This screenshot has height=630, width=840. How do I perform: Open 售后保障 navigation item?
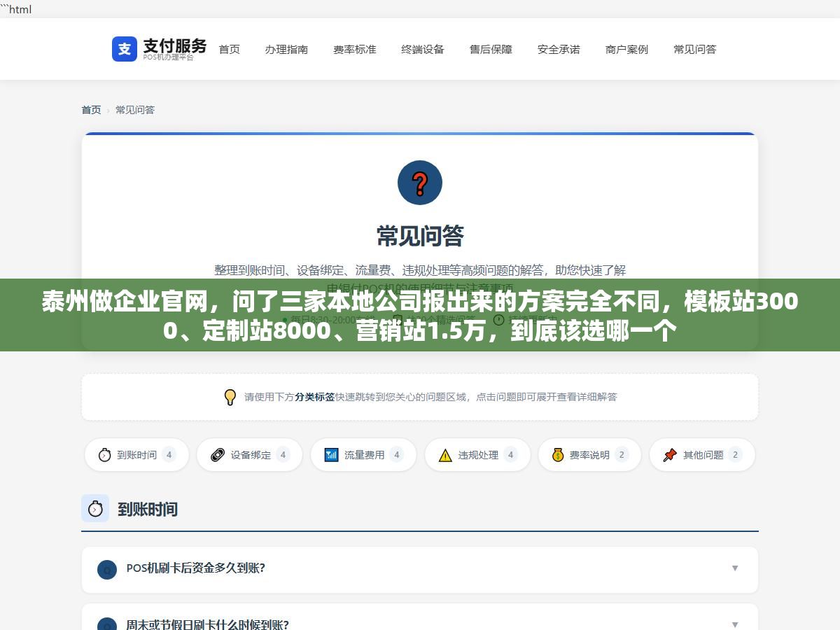tap(491, 49)
